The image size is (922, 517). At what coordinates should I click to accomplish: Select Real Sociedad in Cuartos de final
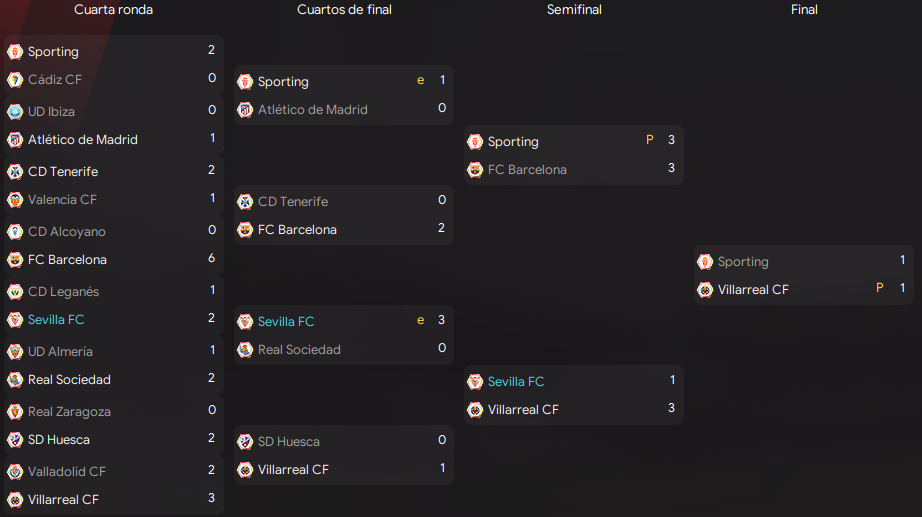click(x=299, y=349)
